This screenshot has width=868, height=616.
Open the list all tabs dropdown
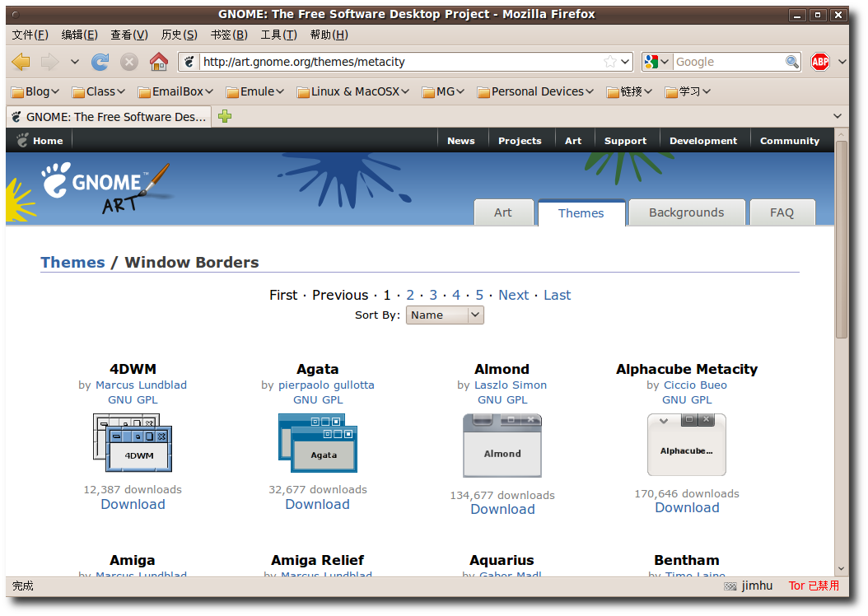click(x=837, y=116)
